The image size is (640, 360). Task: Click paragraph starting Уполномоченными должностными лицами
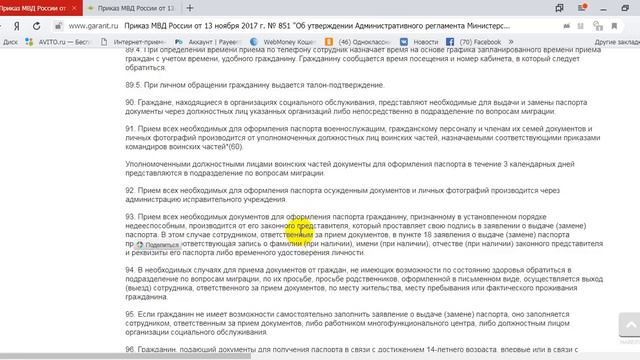tap(350, 169)
